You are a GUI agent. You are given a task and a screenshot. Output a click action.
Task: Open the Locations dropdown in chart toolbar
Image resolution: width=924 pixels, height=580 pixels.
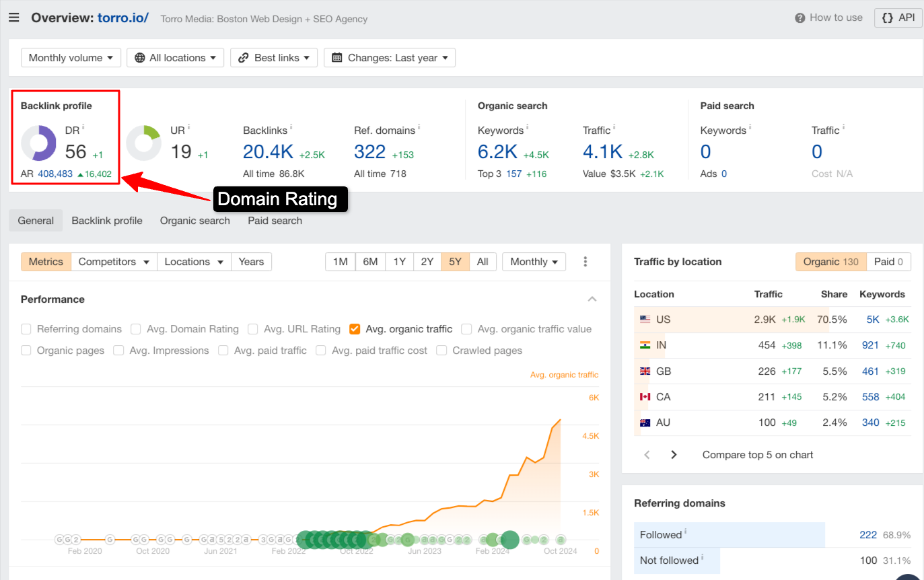pos(194,262)
